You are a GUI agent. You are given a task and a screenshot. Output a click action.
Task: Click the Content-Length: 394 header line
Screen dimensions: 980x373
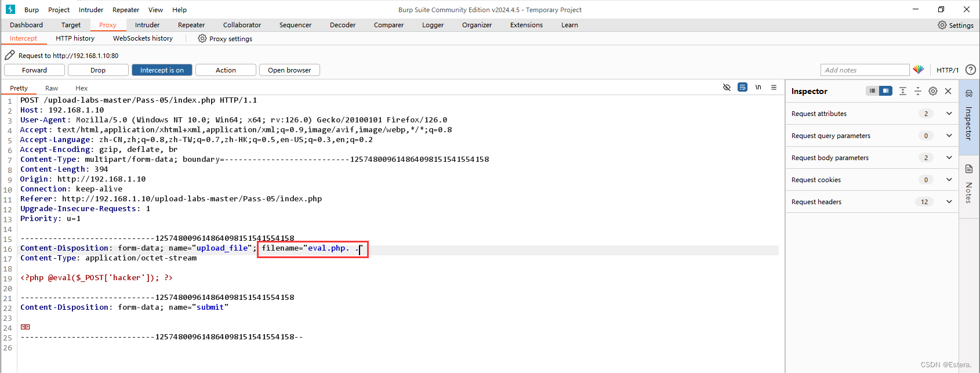[64, 169]
